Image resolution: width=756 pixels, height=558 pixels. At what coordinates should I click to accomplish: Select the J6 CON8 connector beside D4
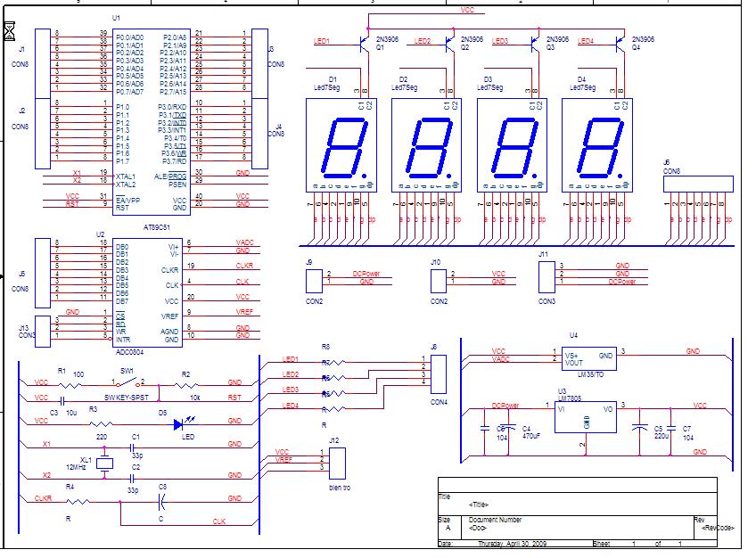click(x=699, y=185)
